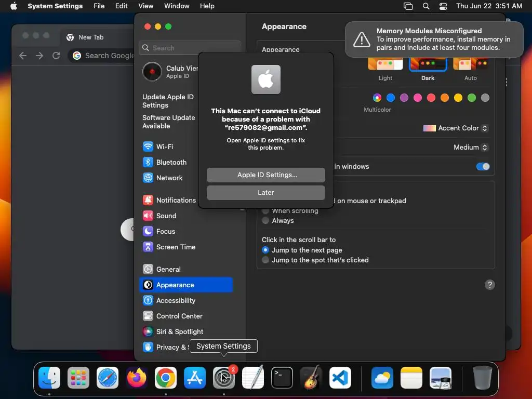Open Trash from the Dock
Image resolution: width=532 pixels, height=399 pixels.
[483, 378]
